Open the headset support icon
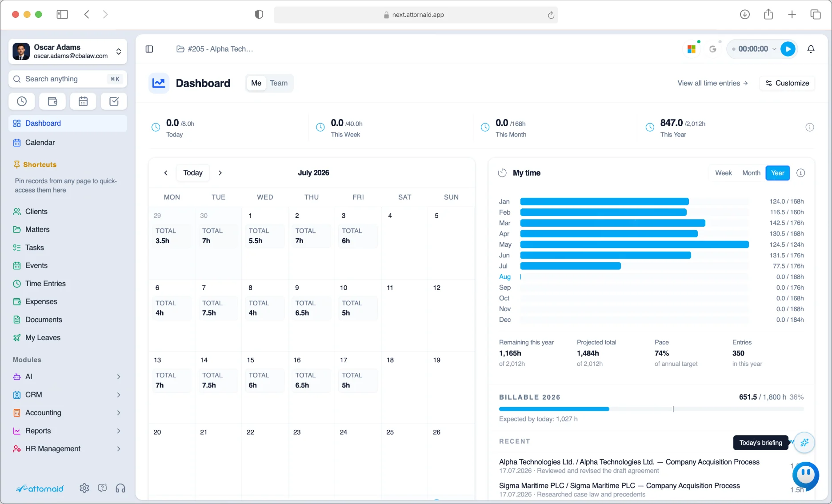 [x=120, y=488]
